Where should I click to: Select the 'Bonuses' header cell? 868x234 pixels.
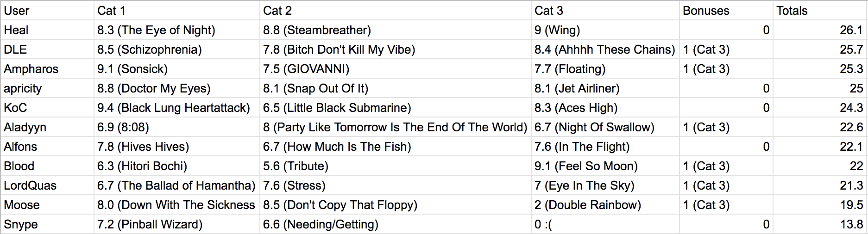click(x=726, y=10)
